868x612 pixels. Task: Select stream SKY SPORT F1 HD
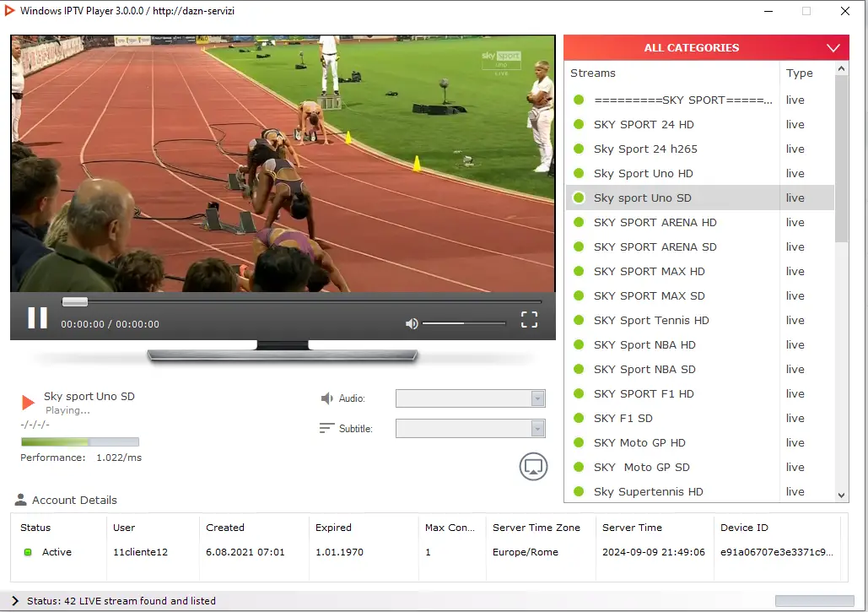700,393
